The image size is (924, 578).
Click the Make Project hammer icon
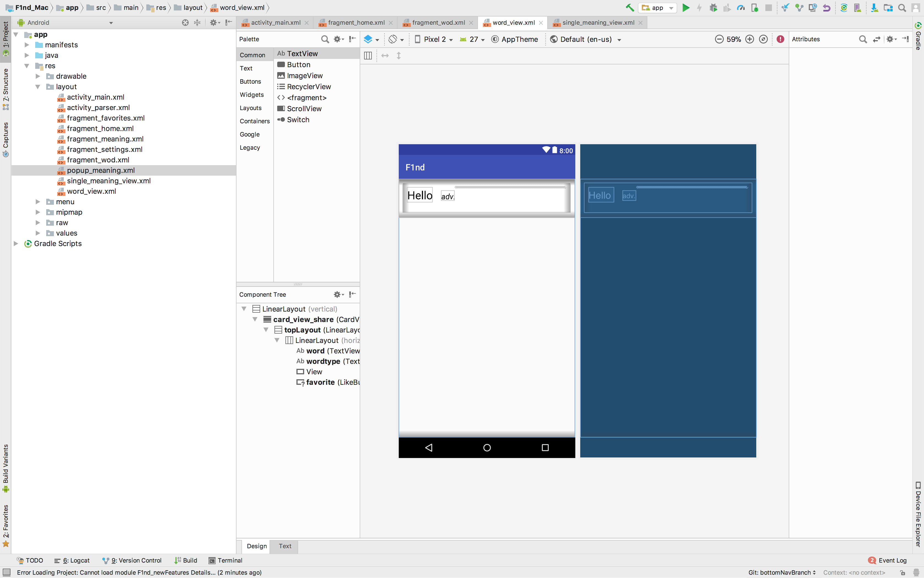coord(630,8)
